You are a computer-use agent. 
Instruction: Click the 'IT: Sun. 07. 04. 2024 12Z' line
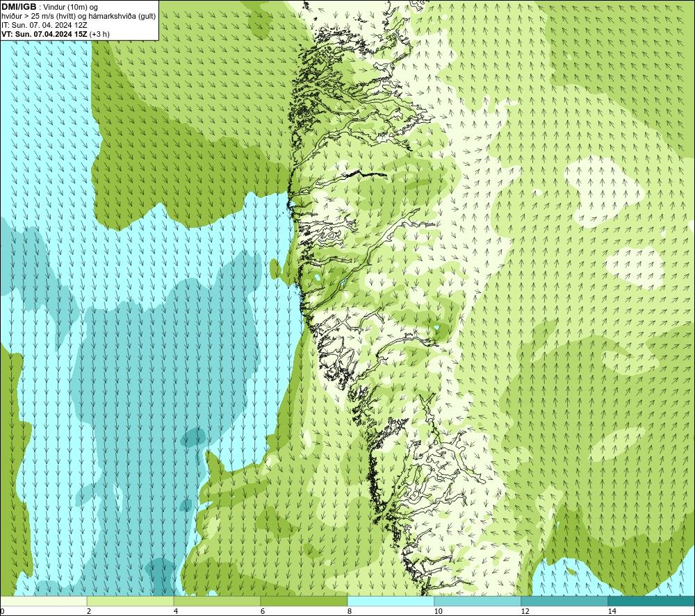[x=44, y=25]
